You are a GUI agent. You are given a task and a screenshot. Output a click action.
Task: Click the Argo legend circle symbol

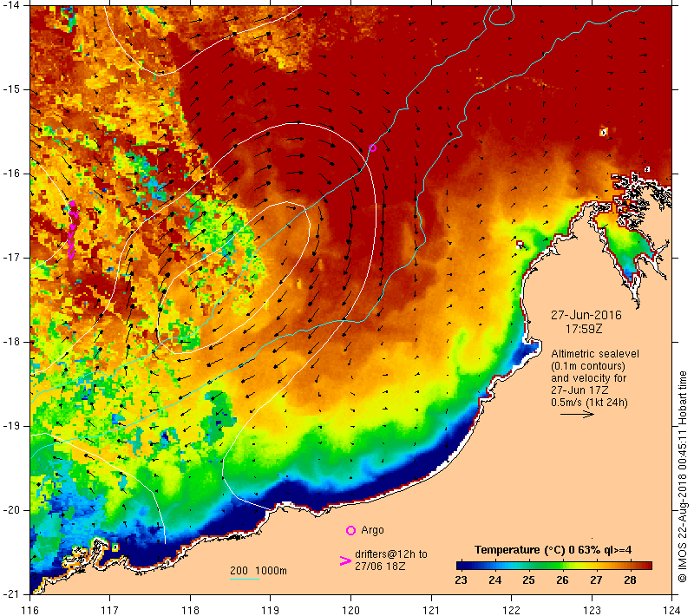[350, 530]
